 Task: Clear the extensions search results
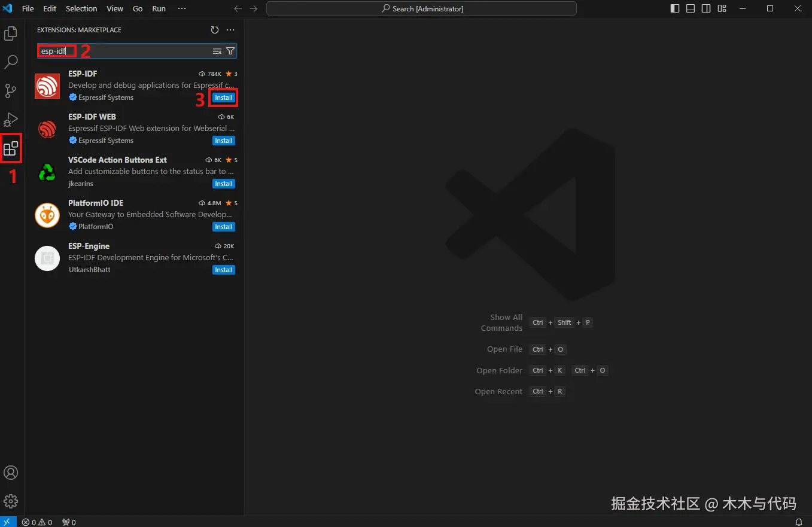click(x=217, y=51)
